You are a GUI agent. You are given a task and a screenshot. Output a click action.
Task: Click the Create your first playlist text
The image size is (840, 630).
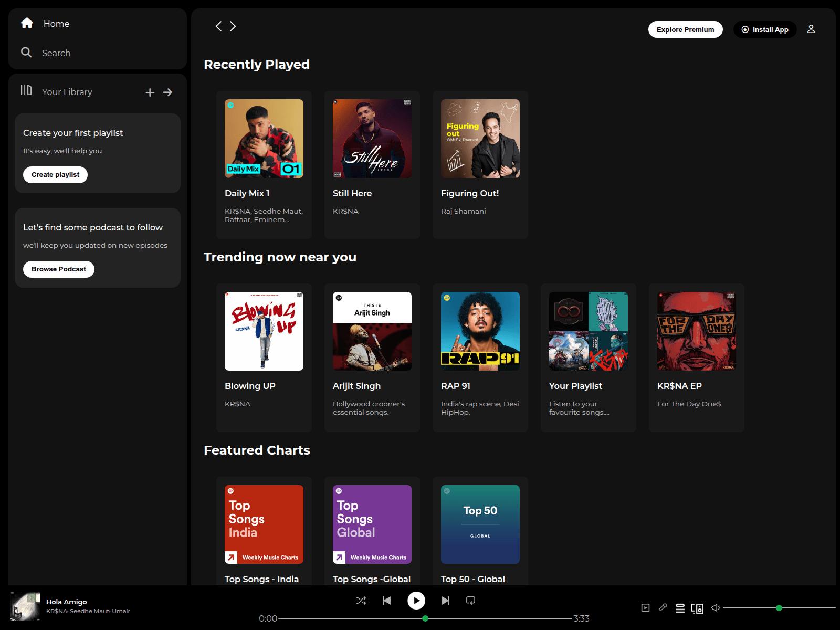(73, 133)
